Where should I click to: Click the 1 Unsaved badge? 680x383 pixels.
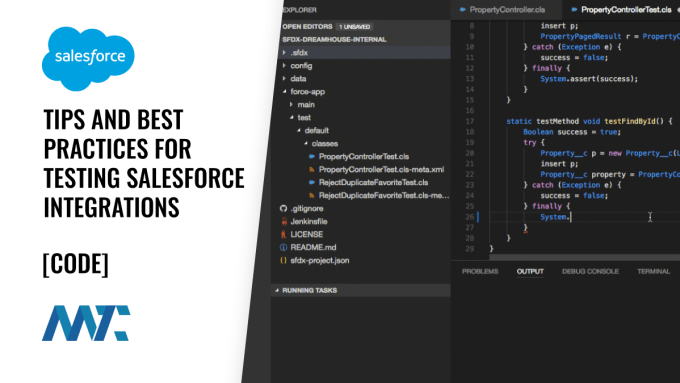pos(355,27)
